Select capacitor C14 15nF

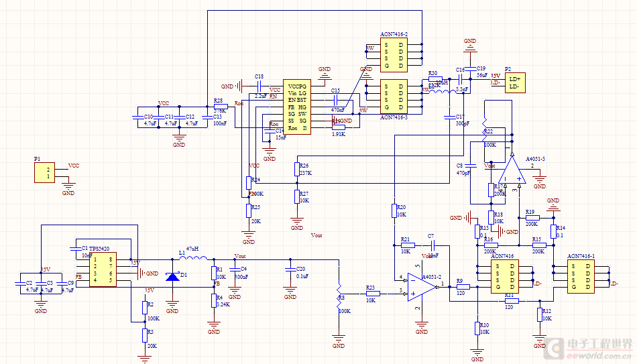270,131
